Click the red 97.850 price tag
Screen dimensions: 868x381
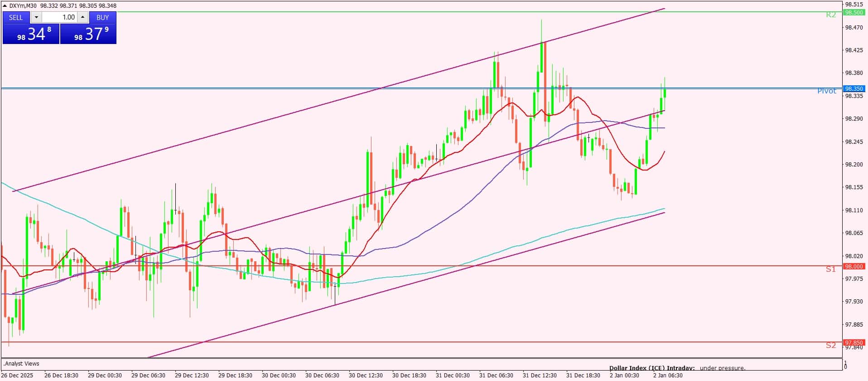[854, 342]
